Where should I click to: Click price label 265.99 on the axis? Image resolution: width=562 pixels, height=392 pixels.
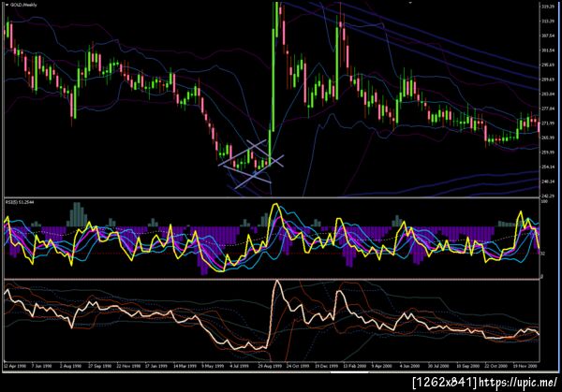pyautogui.click(x=547, y=138)
